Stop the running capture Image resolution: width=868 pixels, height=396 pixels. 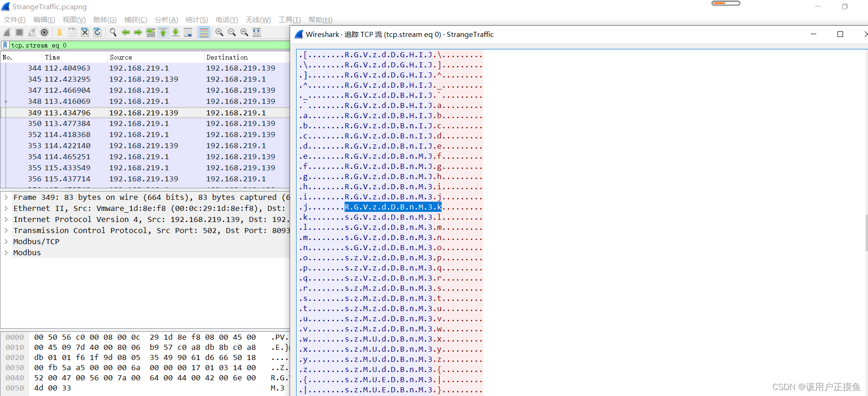(19, 32)
